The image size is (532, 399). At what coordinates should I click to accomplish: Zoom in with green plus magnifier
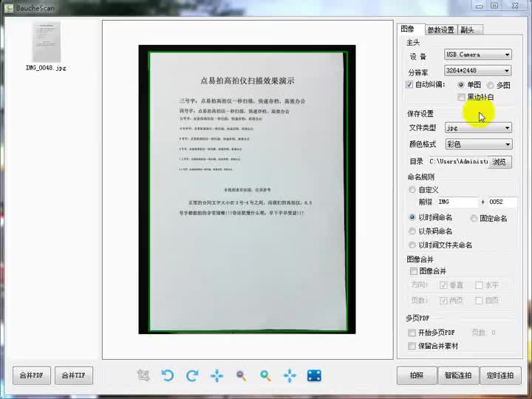click(x=265, y=375)
